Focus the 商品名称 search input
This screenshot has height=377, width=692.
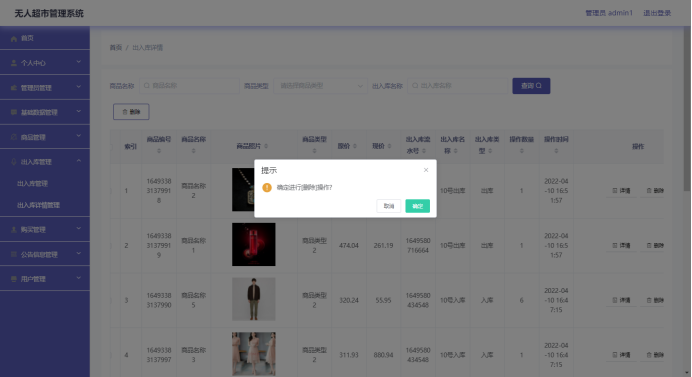tap(189, 86)
